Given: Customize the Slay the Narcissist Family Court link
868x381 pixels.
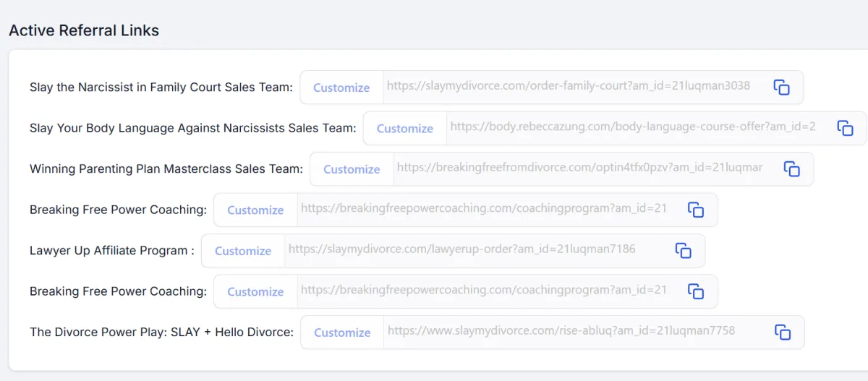Looking at the screenshot, I should point(341,87).
